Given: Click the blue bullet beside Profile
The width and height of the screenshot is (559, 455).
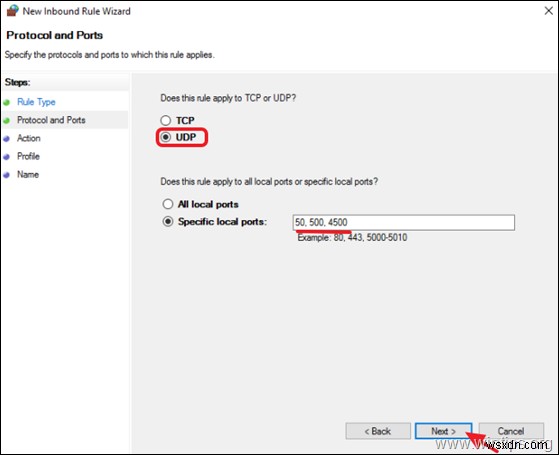Looking at the screenshot, I should pyautogui.click(x=7, y=157).
